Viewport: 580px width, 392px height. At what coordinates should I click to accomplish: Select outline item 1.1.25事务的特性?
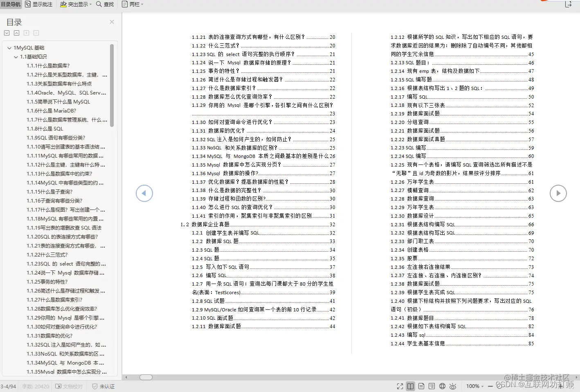click(47, 282)
